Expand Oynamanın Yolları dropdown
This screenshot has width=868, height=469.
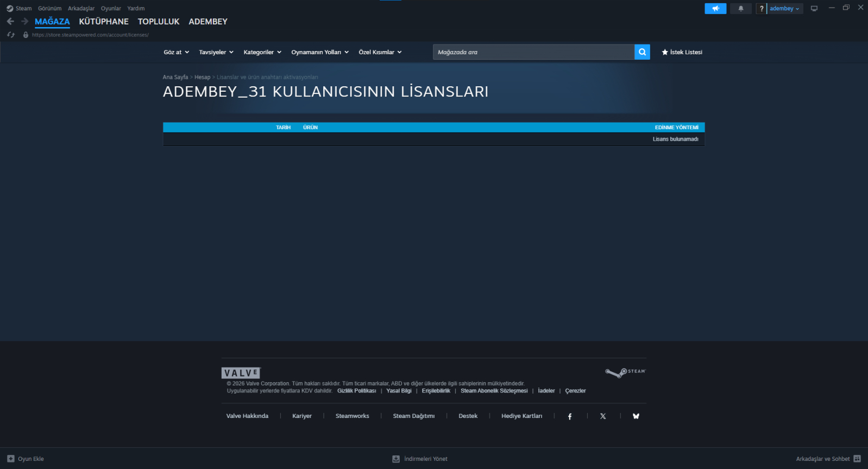[x=320, y=52]
